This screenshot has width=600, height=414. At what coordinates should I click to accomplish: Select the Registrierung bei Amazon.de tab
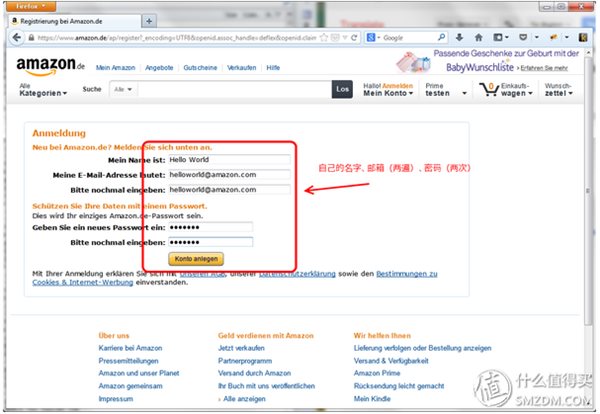pyautogui.click(x=75, y=21)
